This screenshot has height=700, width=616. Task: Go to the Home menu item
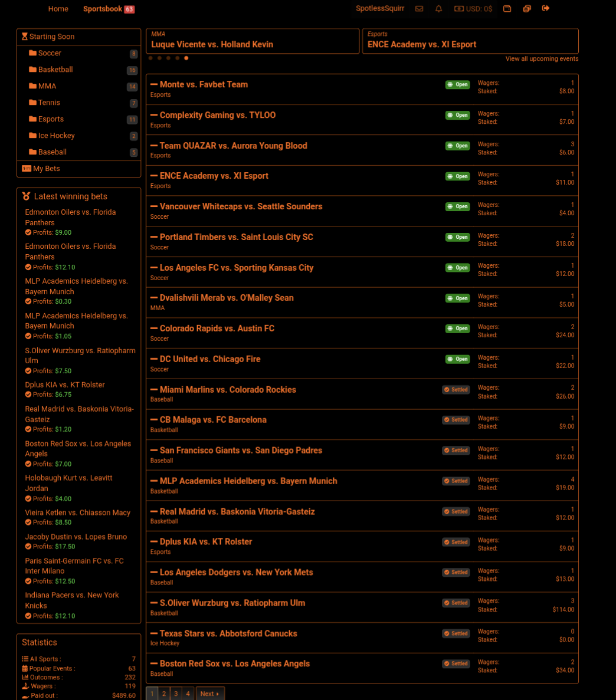pos(58,9)
